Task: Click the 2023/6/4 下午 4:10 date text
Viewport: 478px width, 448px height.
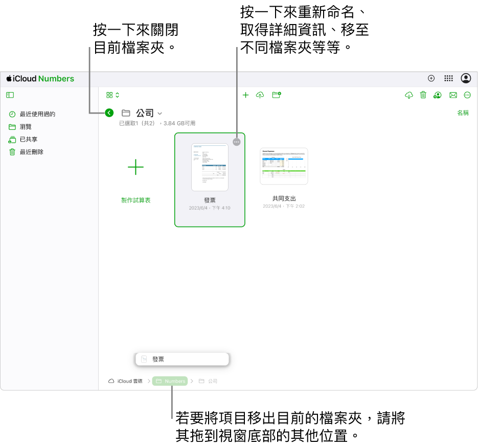Action: 210,208
